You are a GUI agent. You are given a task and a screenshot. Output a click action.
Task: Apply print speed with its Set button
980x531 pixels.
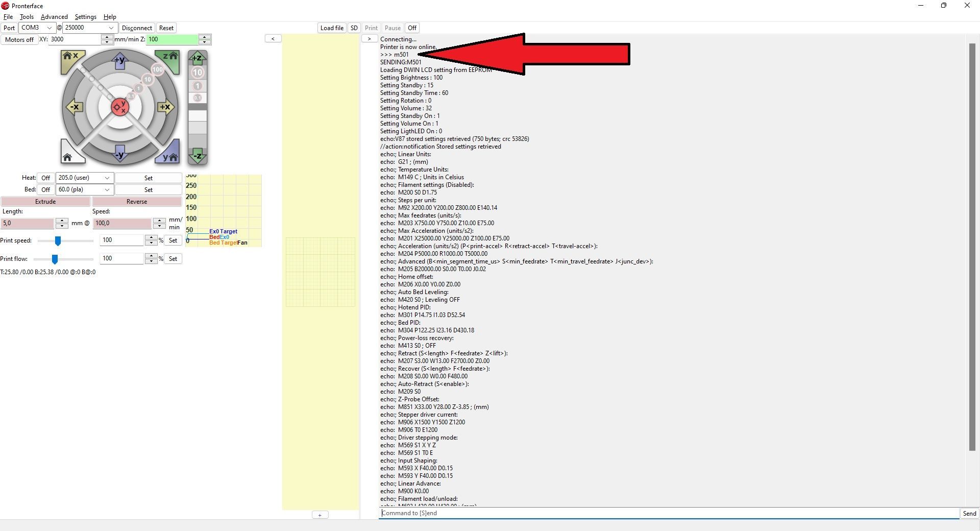pos(173,240)
